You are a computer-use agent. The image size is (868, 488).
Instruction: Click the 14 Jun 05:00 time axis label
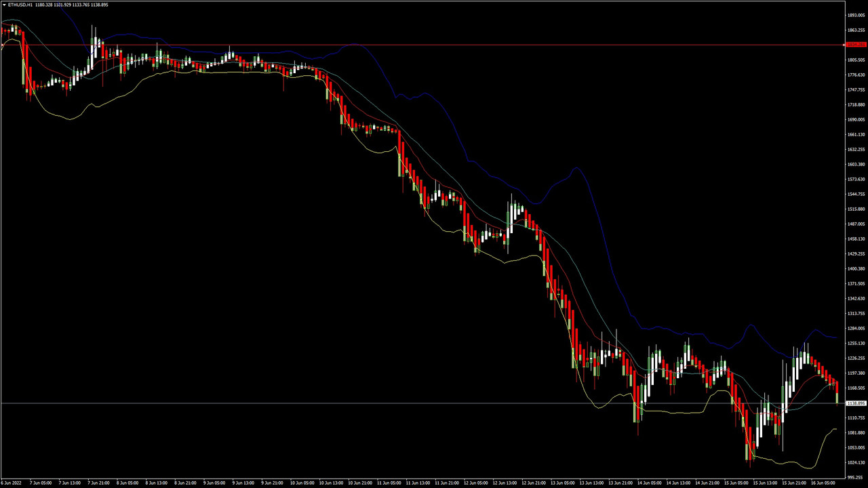[650, 483]
